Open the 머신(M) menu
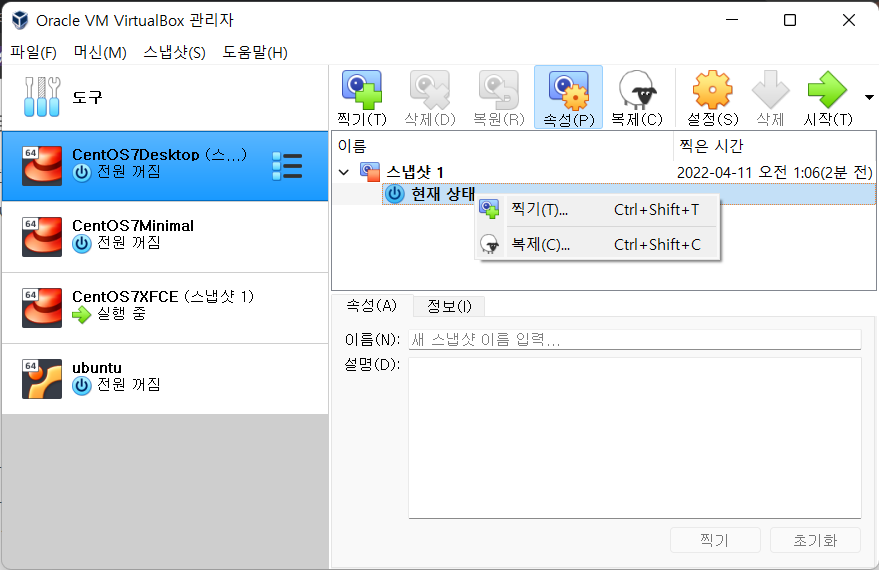879x570 pixels. pyautogui.click(x=100, y=53)
